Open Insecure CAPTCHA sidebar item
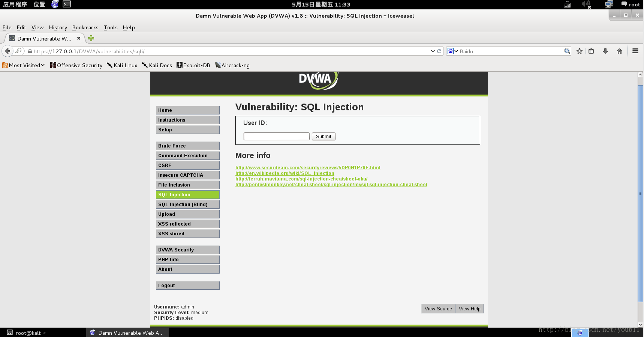Viewport: 644px width, 337px height. click(188, 175)
